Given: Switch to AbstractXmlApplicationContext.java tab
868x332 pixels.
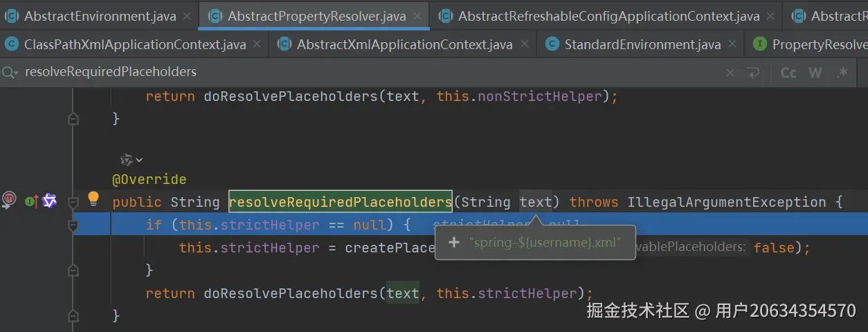Looking at the screenshot, I should 405,44.
